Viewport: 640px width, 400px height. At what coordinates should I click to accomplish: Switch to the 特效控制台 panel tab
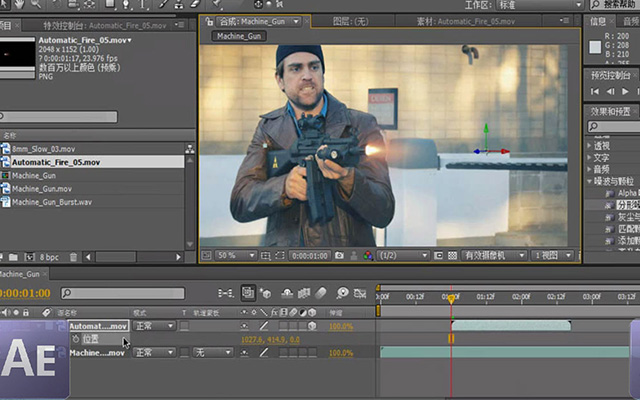(105, 25)
